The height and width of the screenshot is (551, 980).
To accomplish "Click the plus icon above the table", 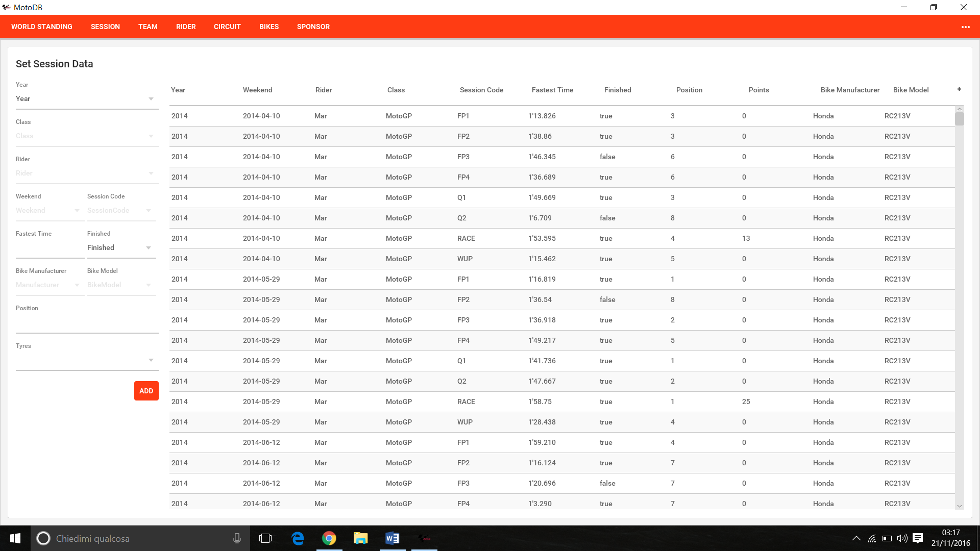I will click(959, 89).
